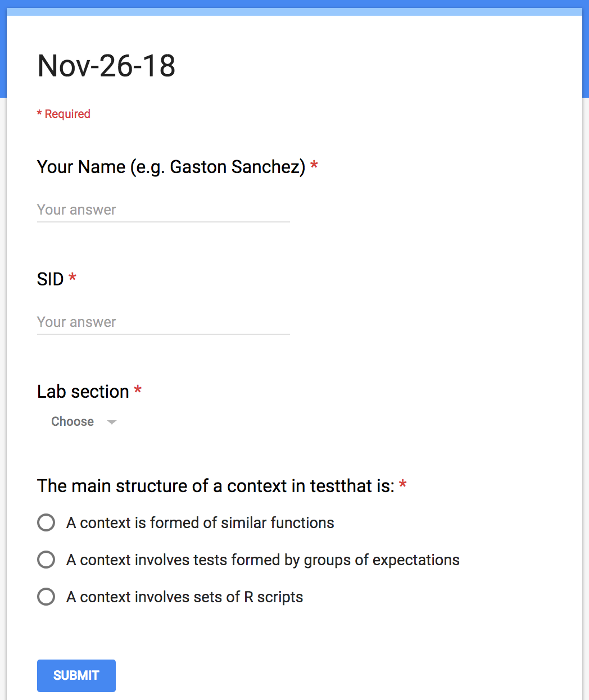
Task: Select radio for 'sets of R scripts'
Action: pos(46,597)
